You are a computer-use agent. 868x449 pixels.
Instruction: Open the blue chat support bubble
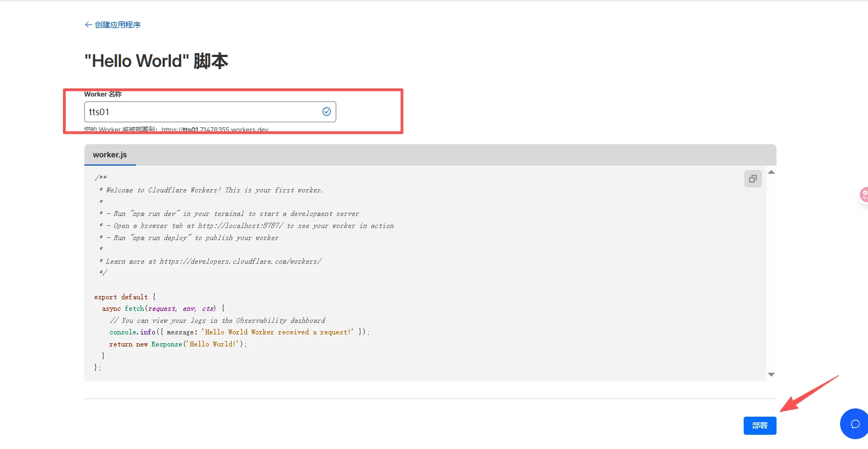854,424
